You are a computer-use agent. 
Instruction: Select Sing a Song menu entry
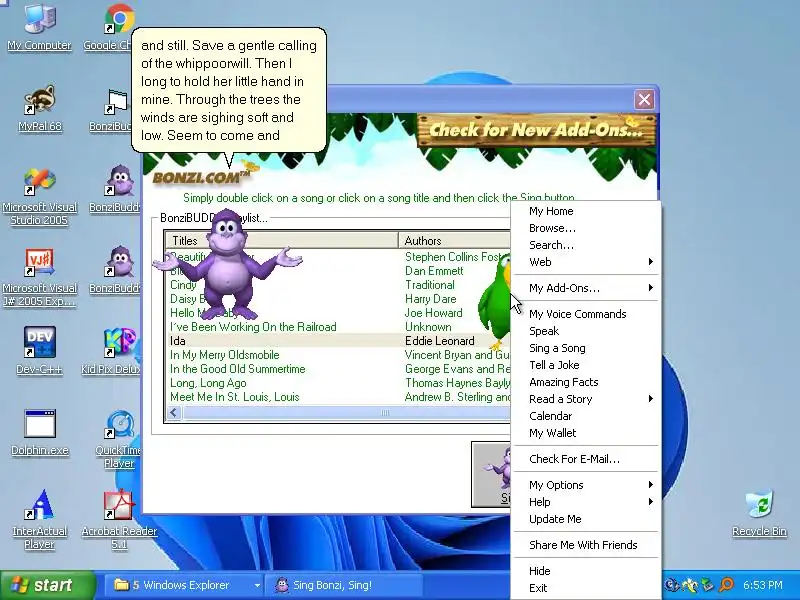tap(585, 348)
